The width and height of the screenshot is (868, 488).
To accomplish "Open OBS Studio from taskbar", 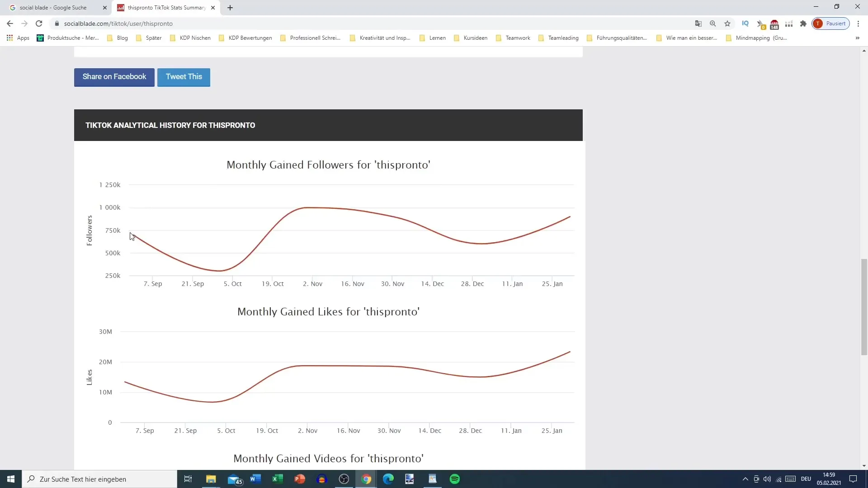I will coord(344,479).
